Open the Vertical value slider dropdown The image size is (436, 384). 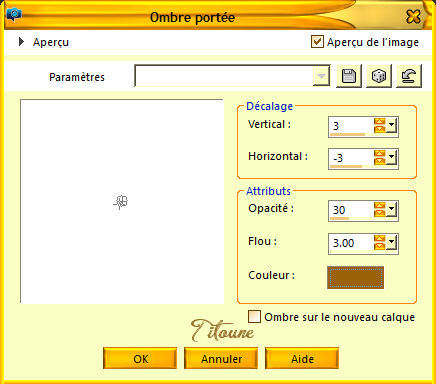click(x=391, y=126)
